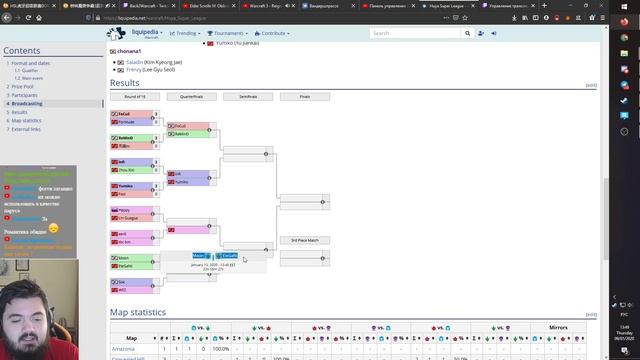Click the Mirrors column header
This screenshot has width=640, height=360.
click(x=558, y=328)
